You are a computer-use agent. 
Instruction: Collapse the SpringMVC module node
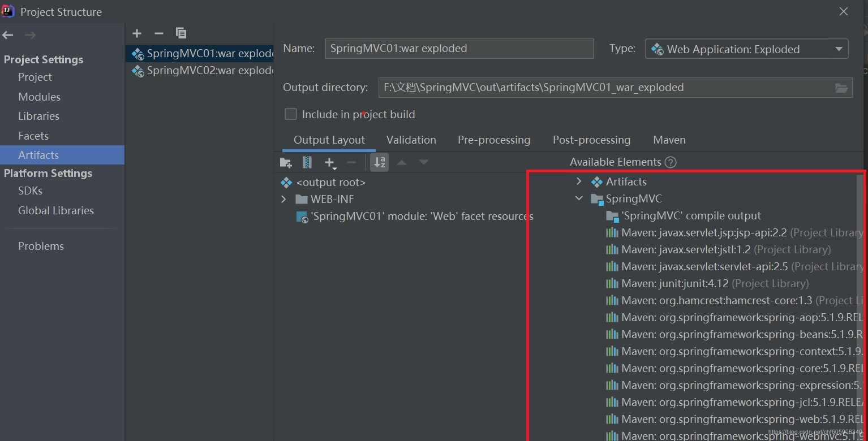click(579, 198)
